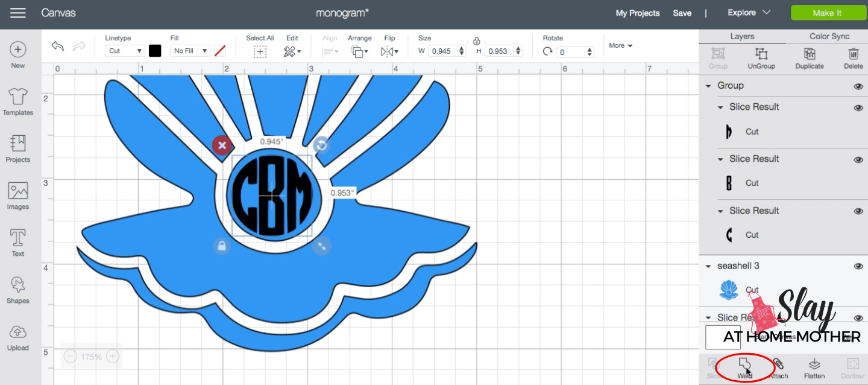Add text with the Text tool
Viewport: 868px width, 385px height.
click(18, 243)
